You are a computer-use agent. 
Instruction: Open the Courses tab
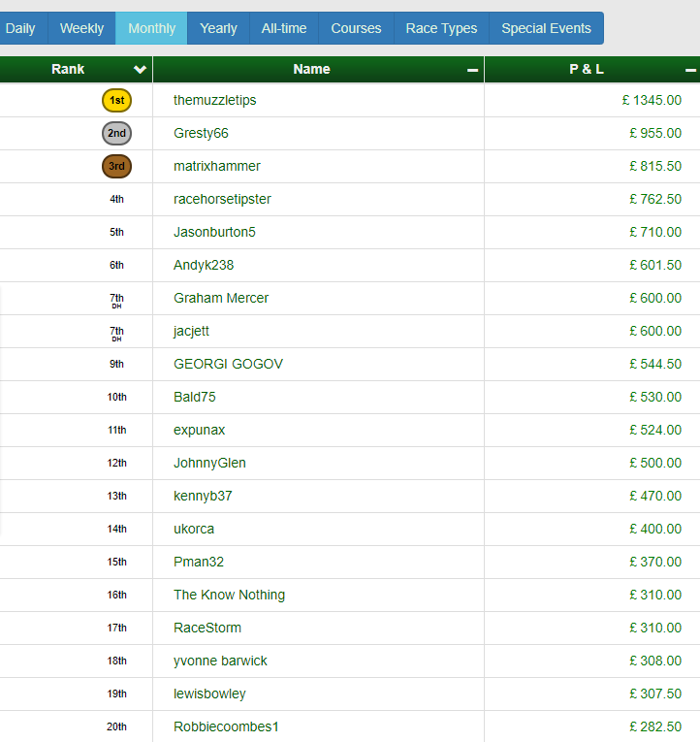click(356, 28)
